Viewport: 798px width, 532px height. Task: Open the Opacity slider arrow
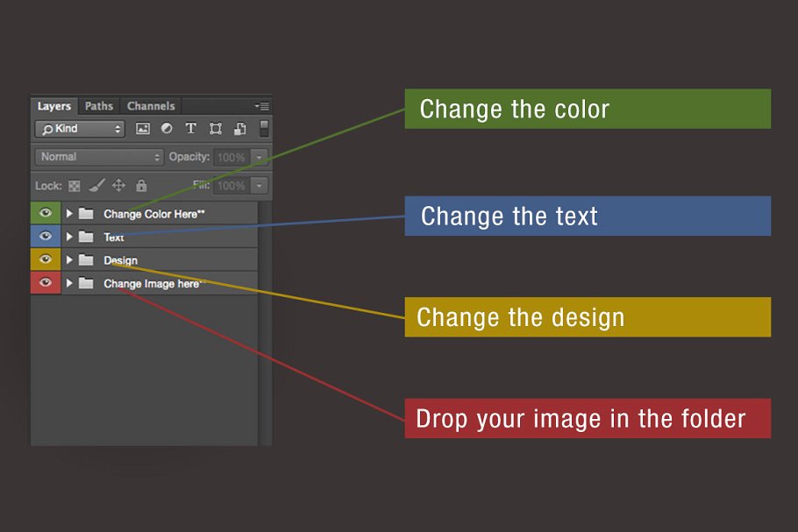click(259, 158)
